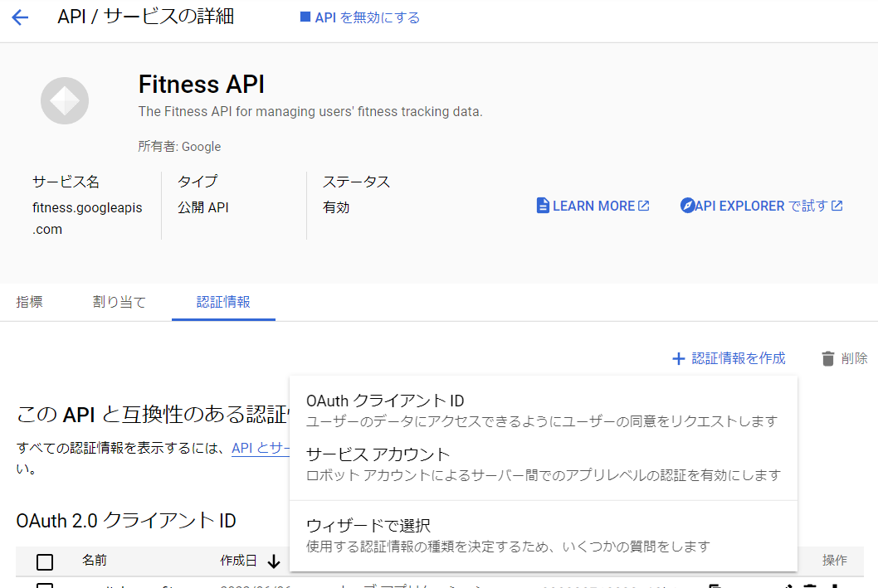The width and height of the screenshot is (878, 588).
Task: Select the 認証情報 tab
Action: coord(223,302)
